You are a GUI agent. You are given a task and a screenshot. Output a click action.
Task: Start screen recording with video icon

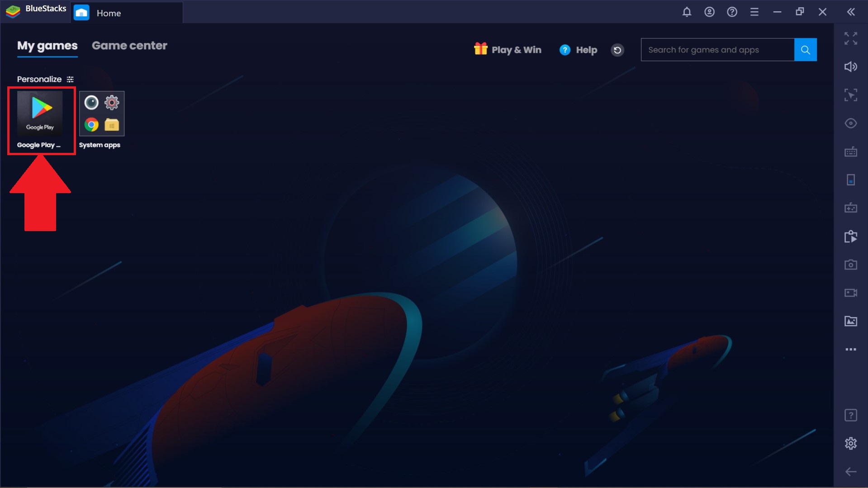tap(851, 293)
